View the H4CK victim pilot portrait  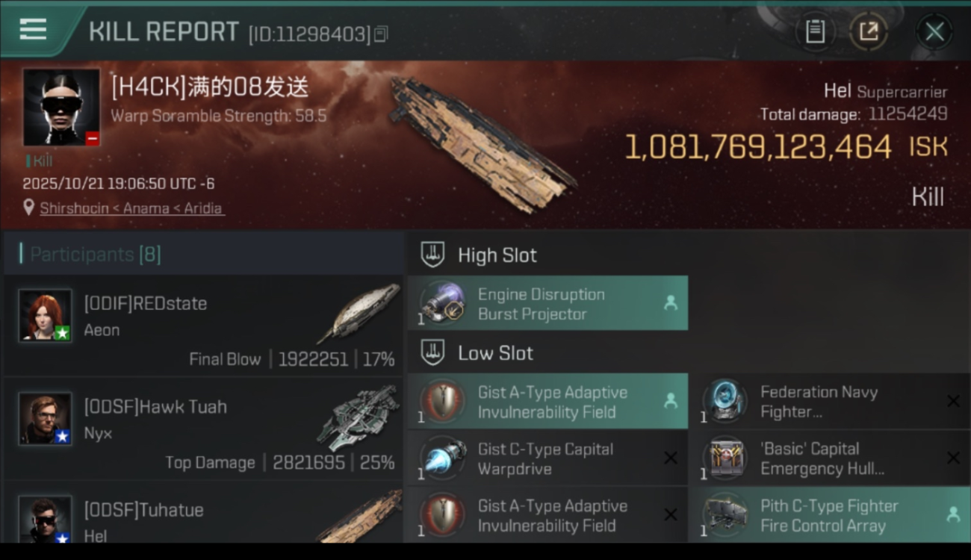coord(61,108)
